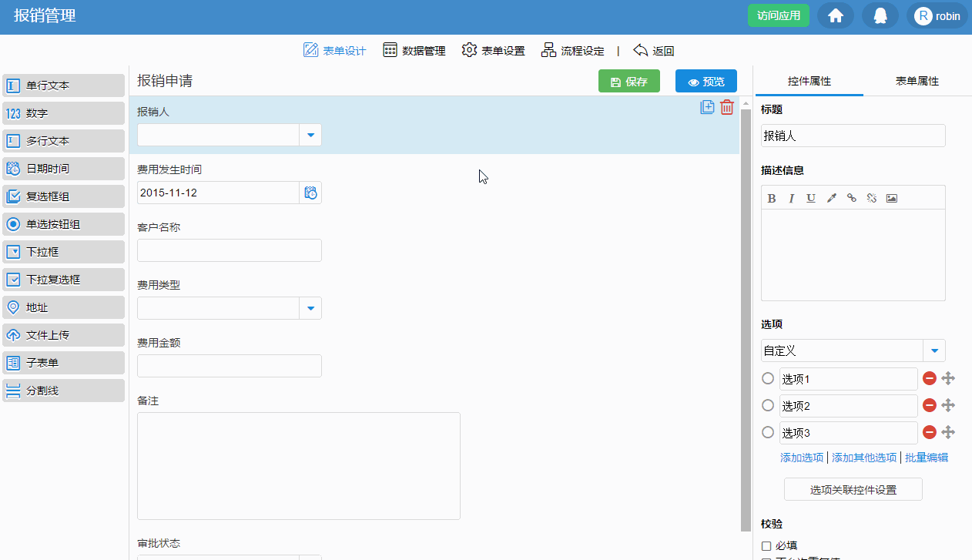Click the green 保存 button
The image size is (972, 560).
(x=628, y=82)
